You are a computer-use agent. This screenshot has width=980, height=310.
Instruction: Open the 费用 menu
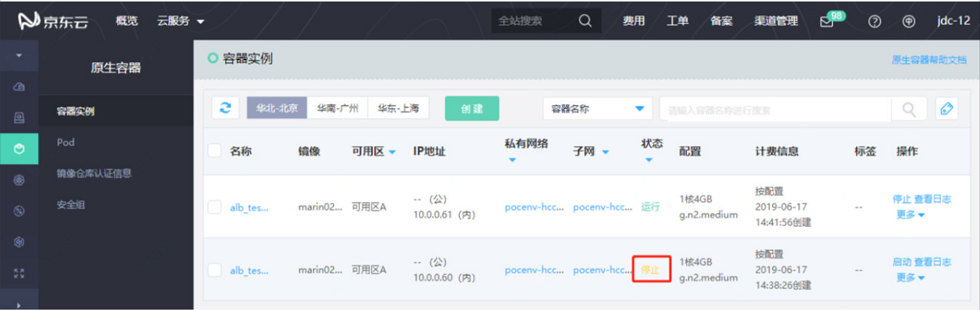pyautogui.click(x=633, y=20)
